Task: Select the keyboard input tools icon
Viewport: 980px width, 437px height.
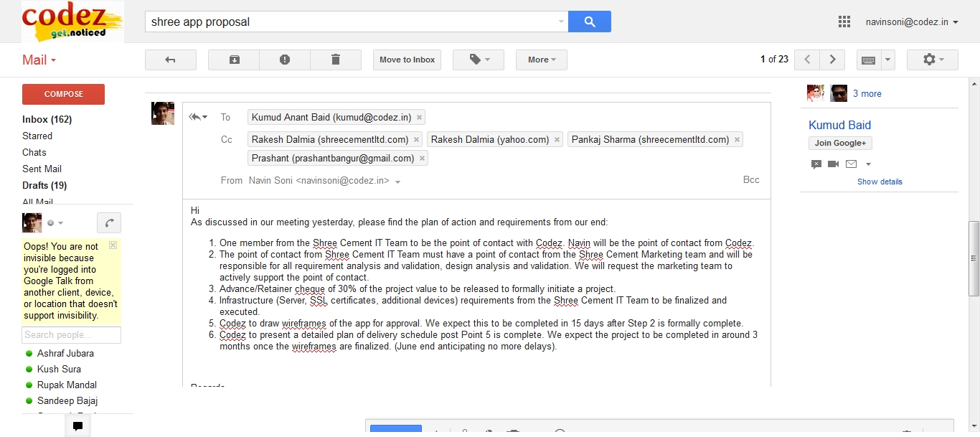Action: coord(868,60)
